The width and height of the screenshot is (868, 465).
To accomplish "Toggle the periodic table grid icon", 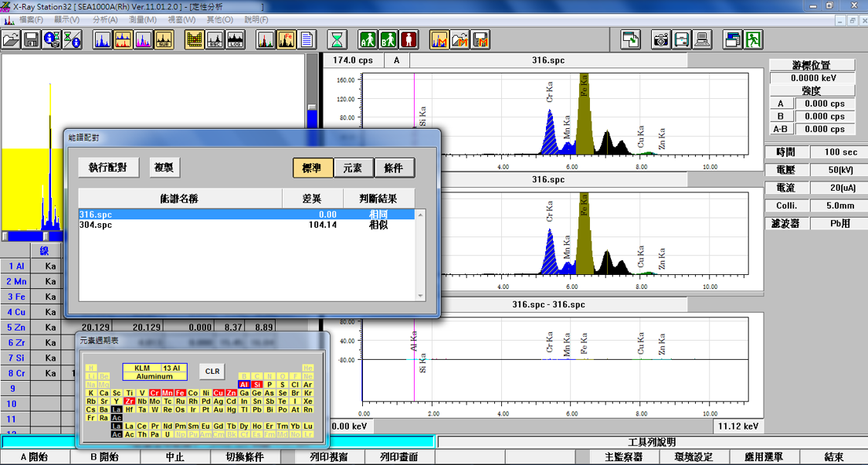I will pyautogui.click(x=195, y=40).
